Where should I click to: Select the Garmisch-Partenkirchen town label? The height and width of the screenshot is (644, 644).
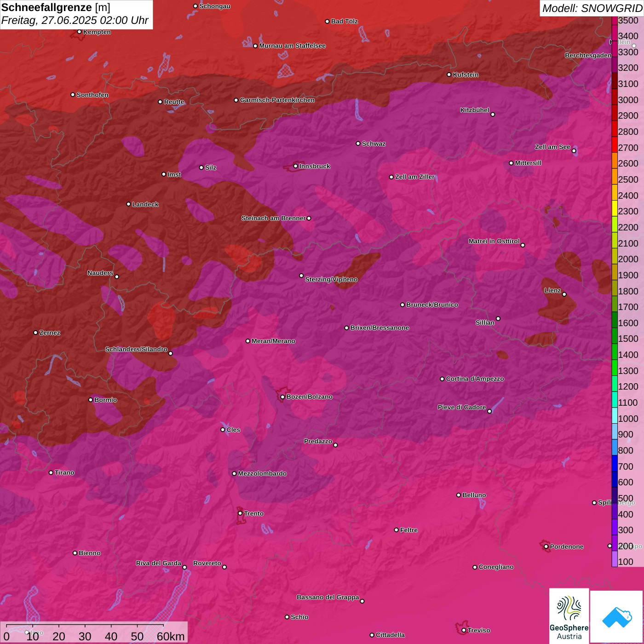point(277,100)
